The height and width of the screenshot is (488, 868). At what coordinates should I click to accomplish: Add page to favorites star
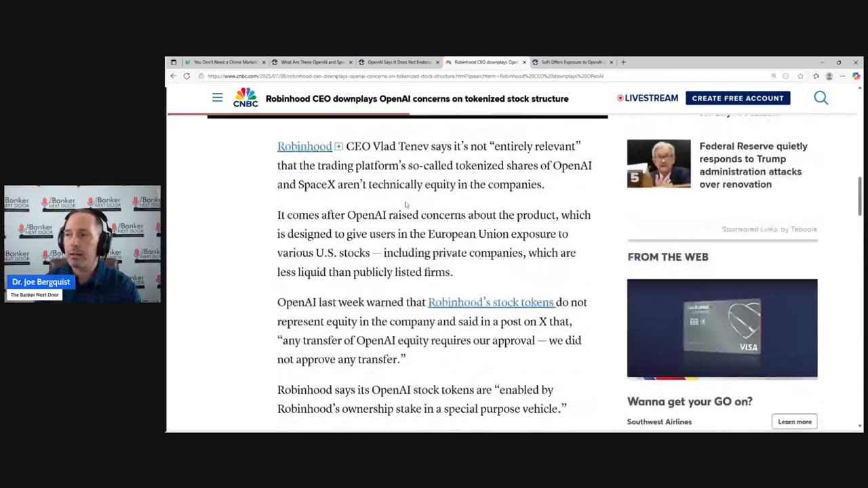(801, 76)
